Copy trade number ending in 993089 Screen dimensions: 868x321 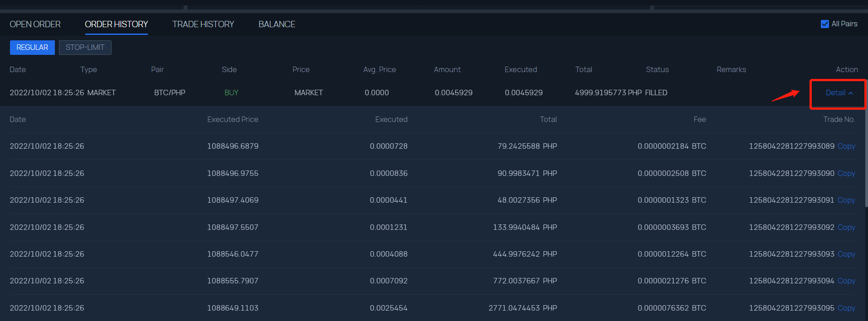(x=846, y=146)
